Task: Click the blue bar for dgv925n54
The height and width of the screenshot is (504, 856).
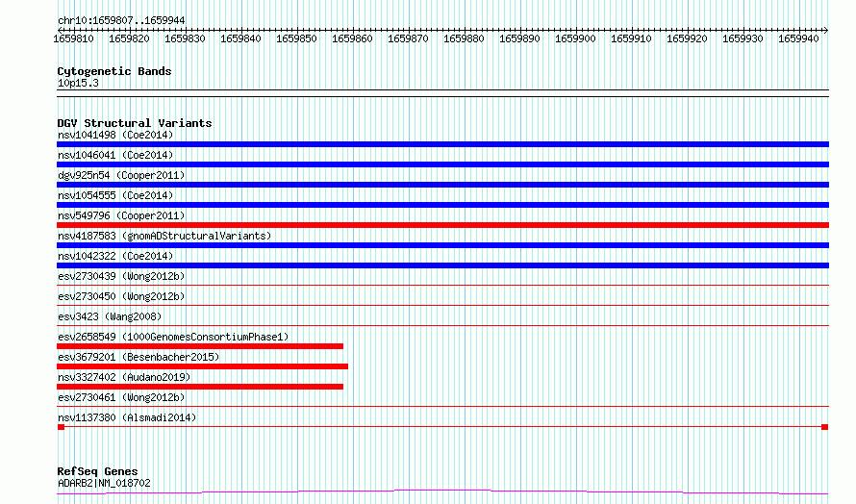Action: tap(442, 185)
